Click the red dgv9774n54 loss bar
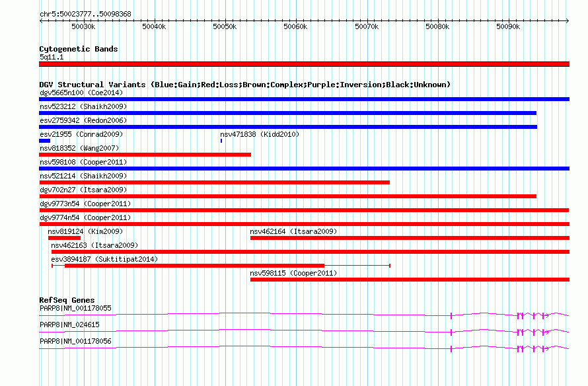This screenshot has width=588, height=386. pyautogui.click(x=304, y=224)
